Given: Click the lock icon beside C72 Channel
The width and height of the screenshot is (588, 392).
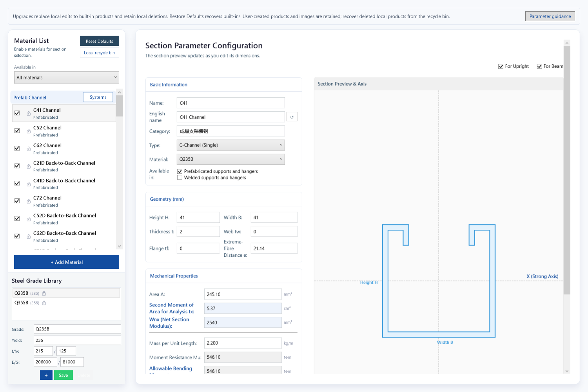Looking at the screenshot, I should coord(29,201).
